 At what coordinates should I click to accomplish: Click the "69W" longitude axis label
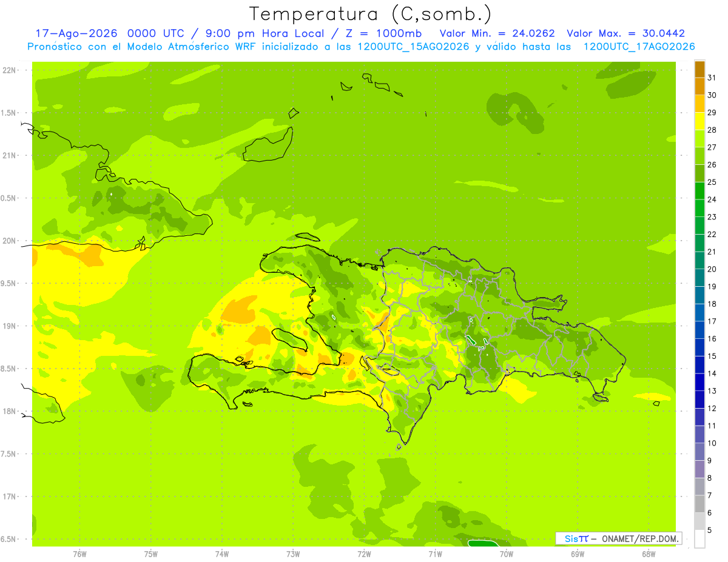click(x=578, y=554)
